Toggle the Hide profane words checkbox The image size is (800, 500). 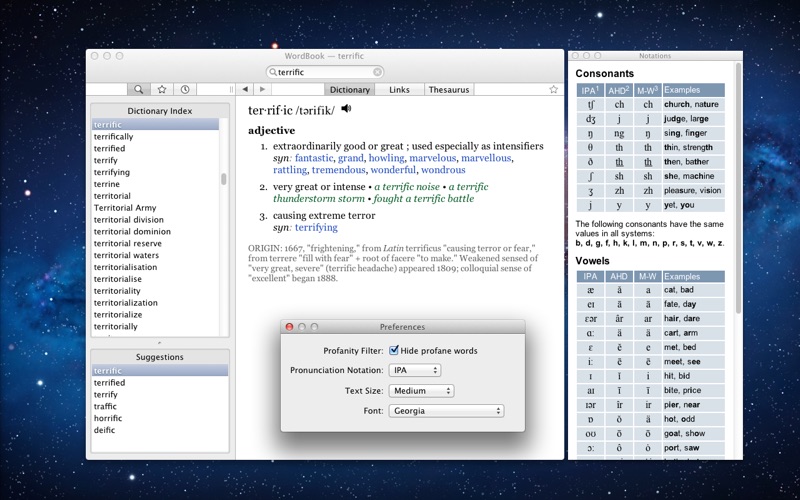pyautogui.click(x=393, y=351)
